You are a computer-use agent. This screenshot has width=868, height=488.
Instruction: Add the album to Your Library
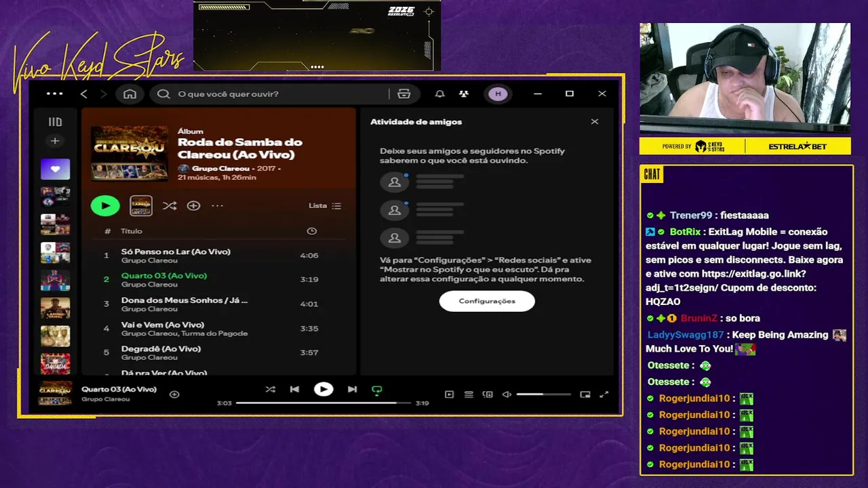193,205
